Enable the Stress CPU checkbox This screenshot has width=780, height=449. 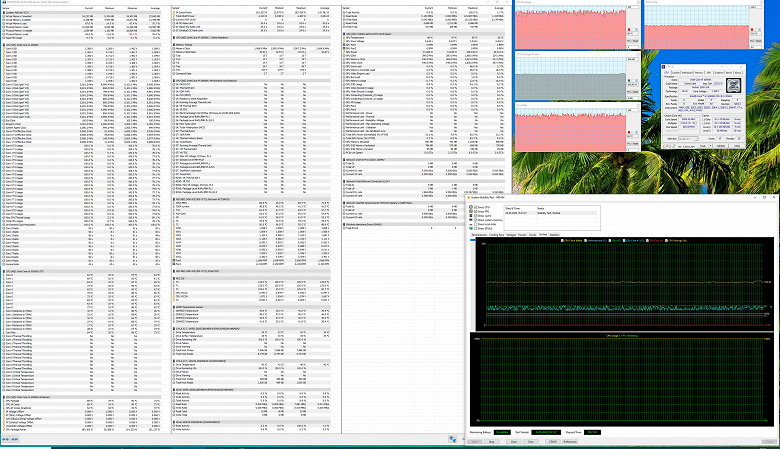pos(474,207)
